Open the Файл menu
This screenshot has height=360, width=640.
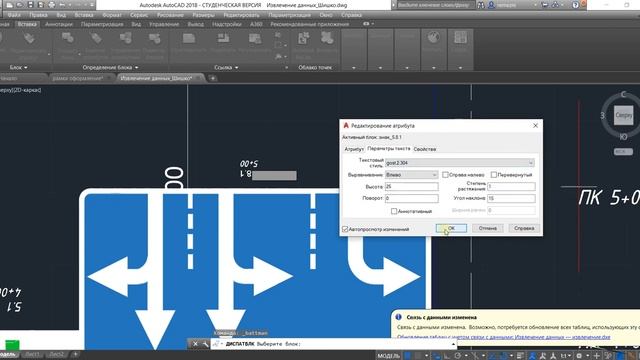14,15
